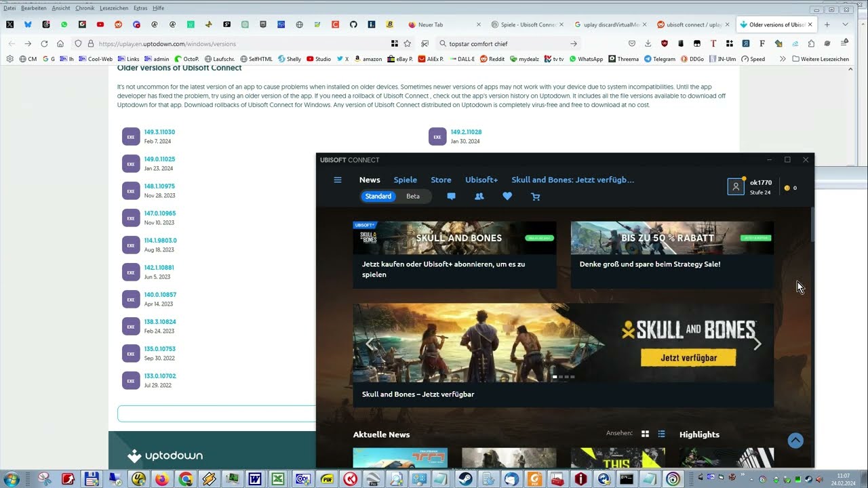Download version 133.0.10702
Image resolution: width=868 pixels, height=488 pixels.
[160, 376]
